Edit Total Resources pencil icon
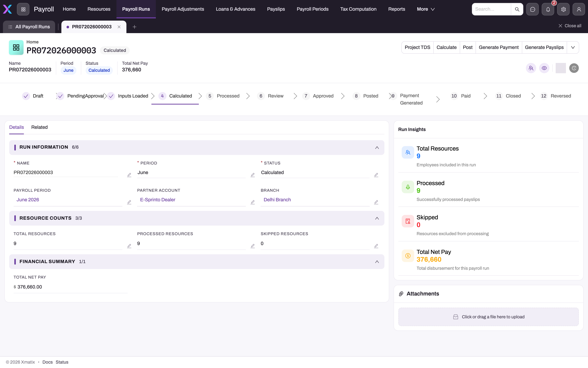This screenshot has height=368, width=588. coord(129,246)
